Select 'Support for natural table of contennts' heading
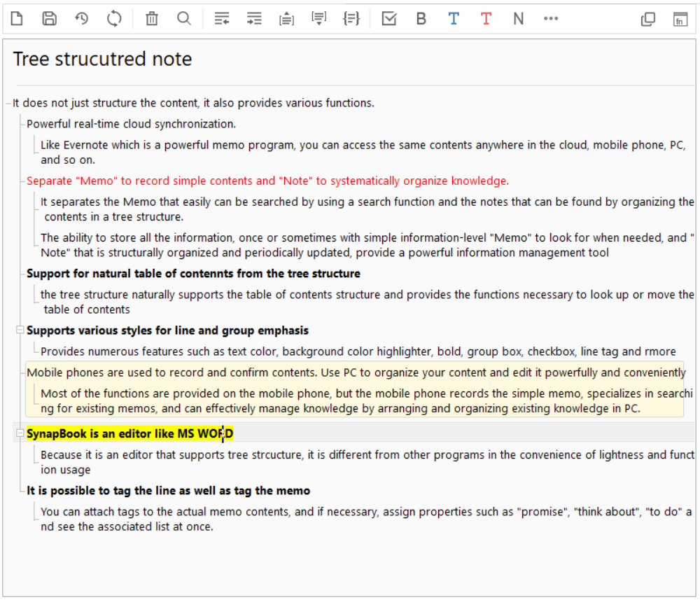This screenshot has height=600, width=700. 193,274
